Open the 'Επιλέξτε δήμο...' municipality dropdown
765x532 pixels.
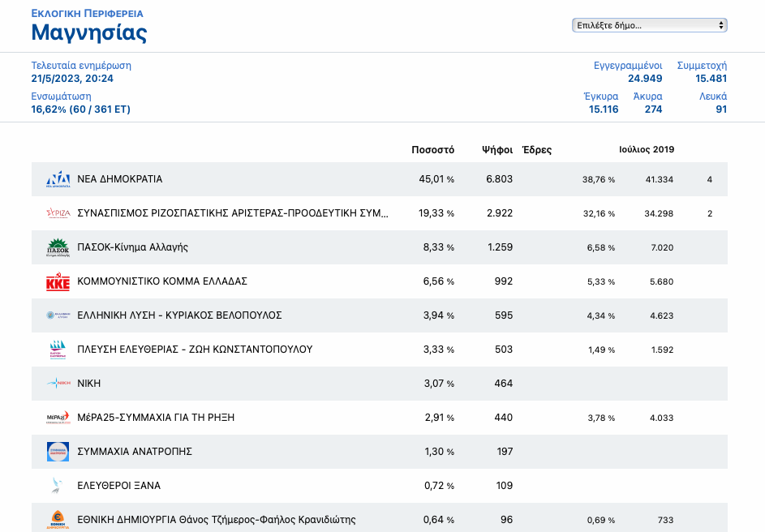tap(649, 25)
